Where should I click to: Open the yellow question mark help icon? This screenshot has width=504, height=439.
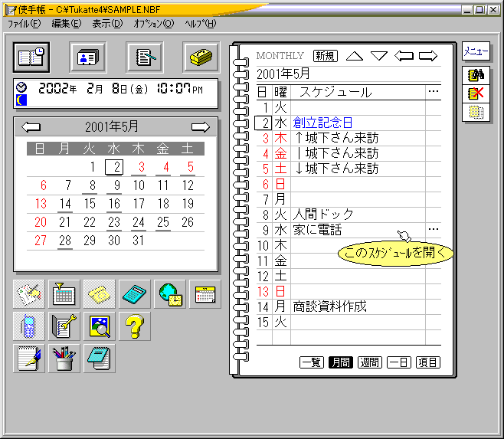point(134,326)
